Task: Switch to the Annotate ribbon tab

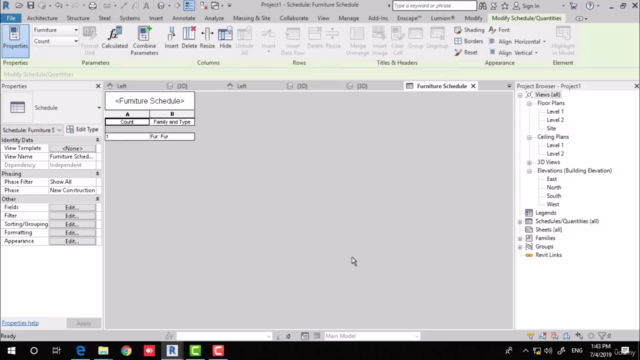Action: click(183, 18)
